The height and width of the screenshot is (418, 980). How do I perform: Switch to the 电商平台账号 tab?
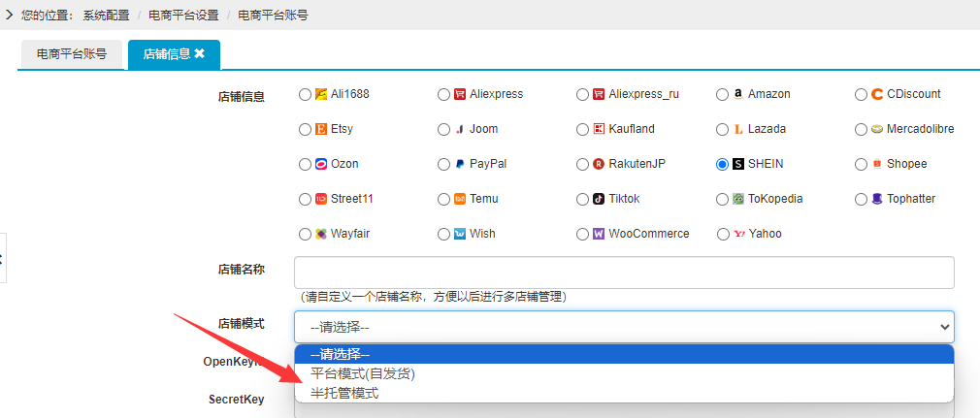point(71,53)
